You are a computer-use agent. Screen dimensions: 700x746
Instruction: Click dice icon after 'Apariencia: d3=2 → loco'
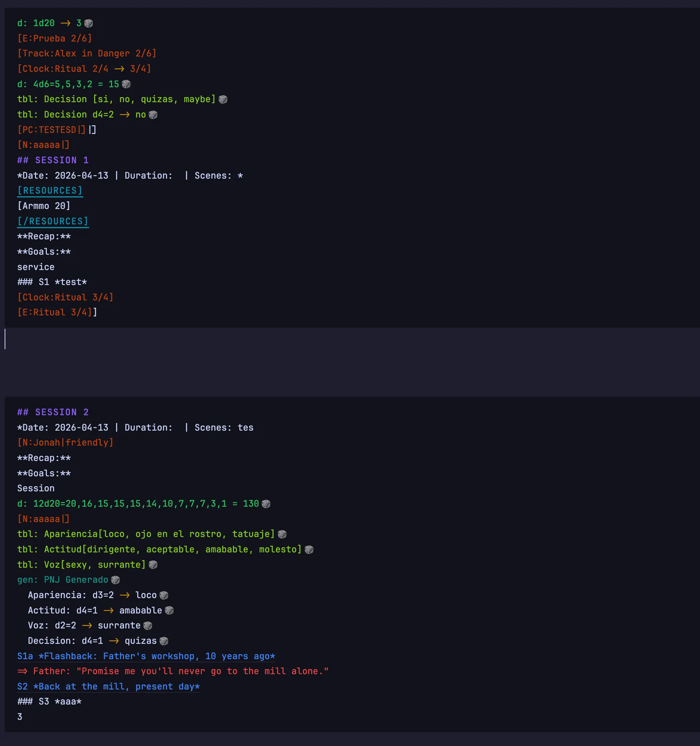click(164, 595)
